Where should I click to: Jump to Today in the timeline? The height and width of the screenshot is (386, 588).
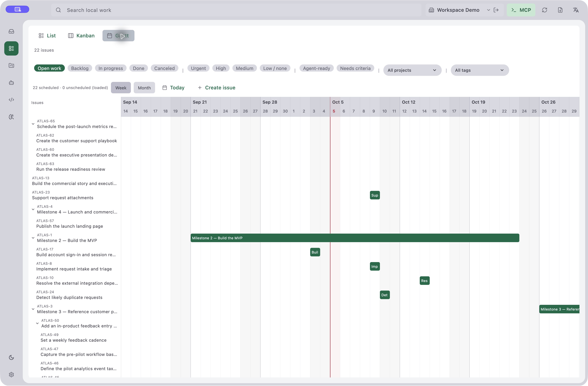[x=173, y=88]
